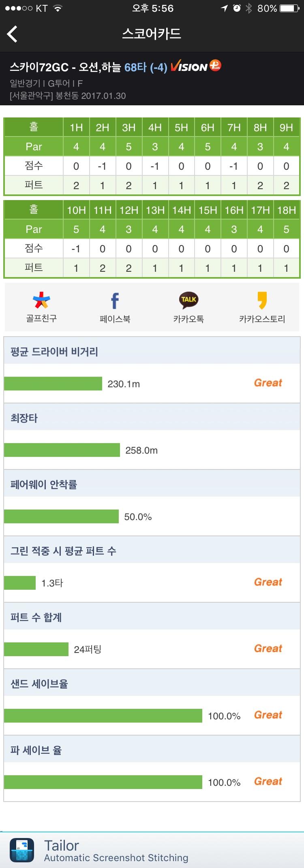Share via KakaoTalk icon

[x=188, y=300]
